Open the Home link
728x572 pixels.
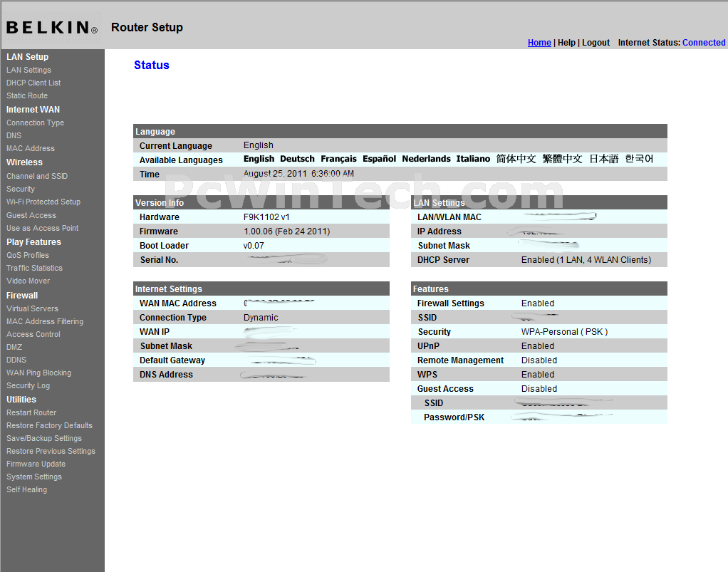(x=539, y=43)
